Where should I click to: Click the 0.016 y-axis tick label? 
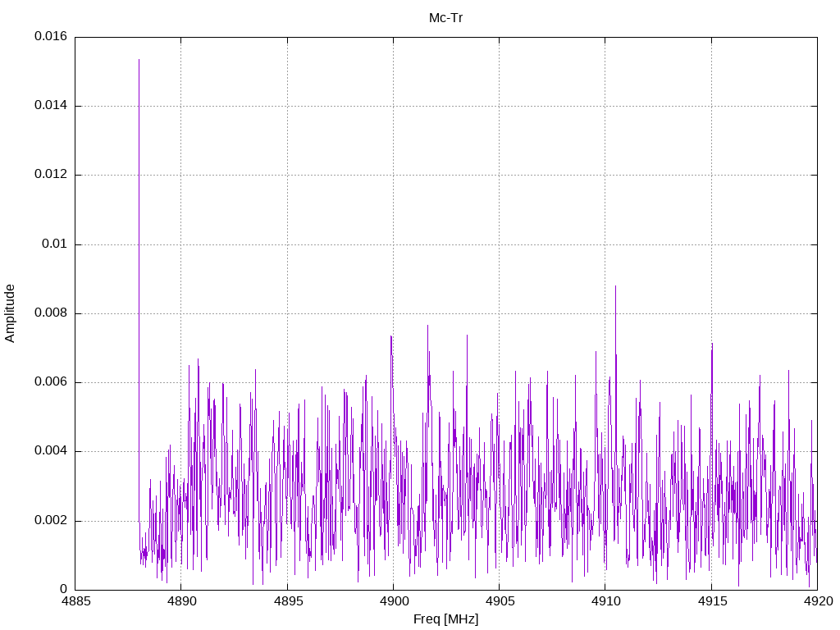[x=51, y=36]
